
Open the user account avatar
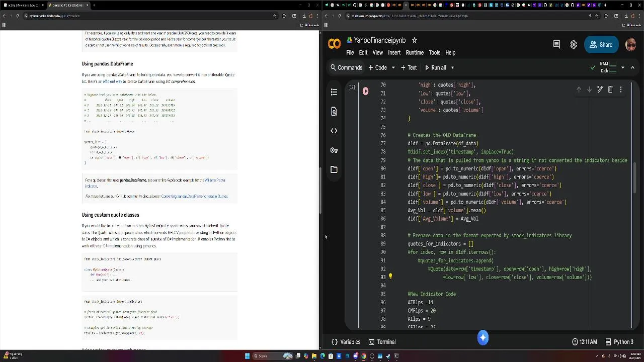coord(631,44)
